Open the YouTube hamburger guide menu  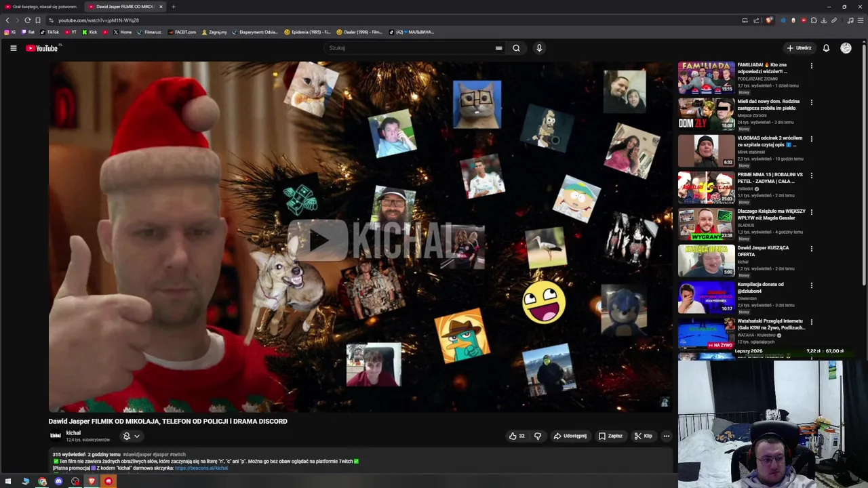13,48
